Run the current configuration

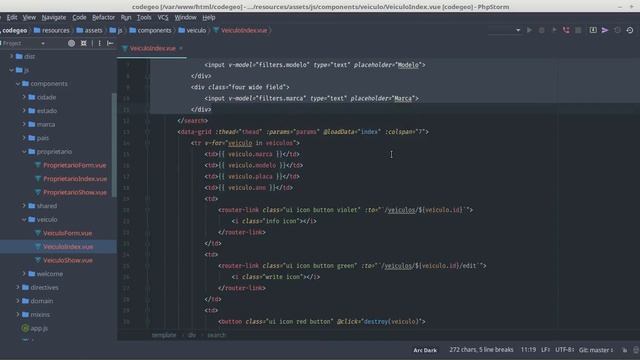pos(529,30)
